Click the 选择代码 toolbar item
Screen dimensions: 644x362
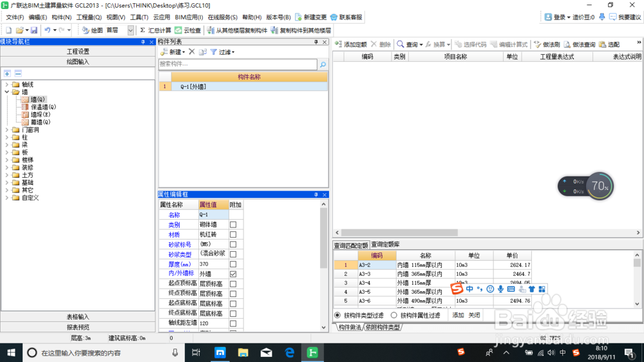tap(471, 44)
